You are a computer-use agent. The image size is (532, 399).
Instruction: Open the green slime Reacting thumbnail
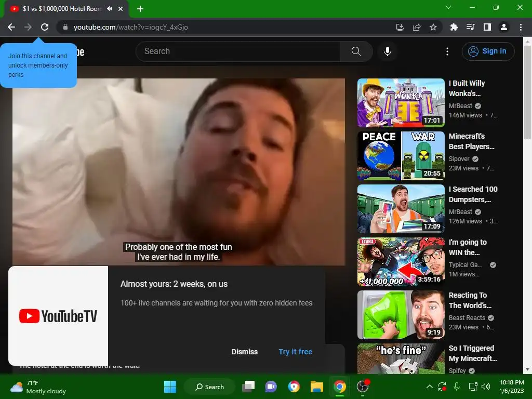pyautogui.click(x=401, y=315)
